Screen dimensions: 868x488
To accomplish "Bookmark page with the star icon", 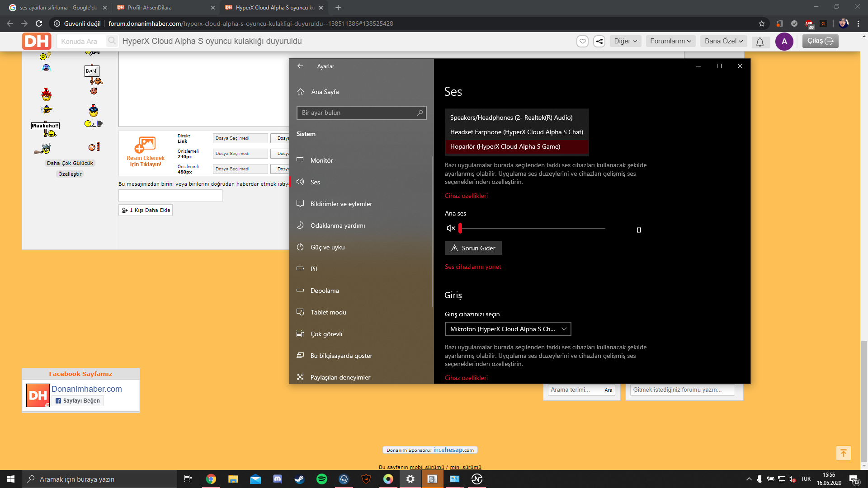I will click(762, 23).
